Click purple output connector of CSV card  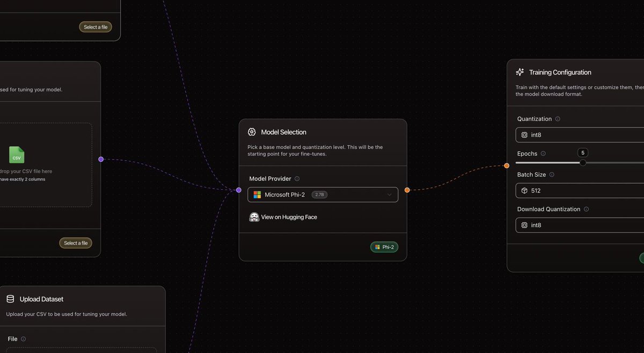click(x=101, y=159)
